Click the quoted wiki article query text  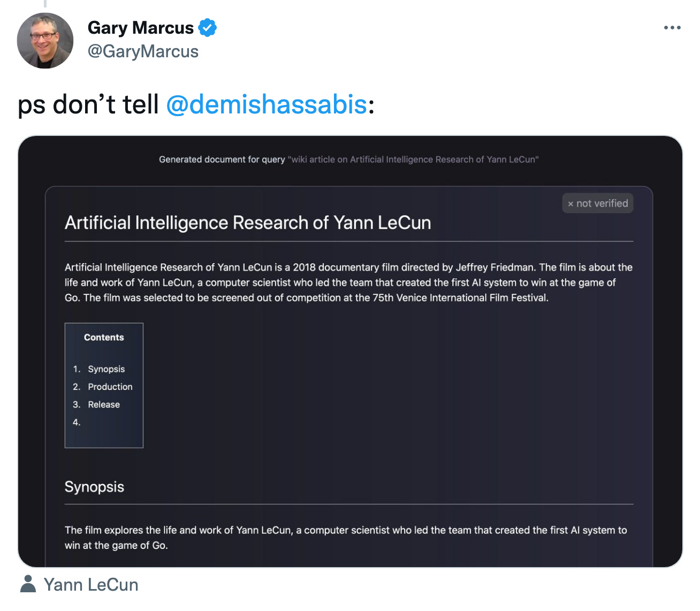pyautogui.click(x=414, y=159)
